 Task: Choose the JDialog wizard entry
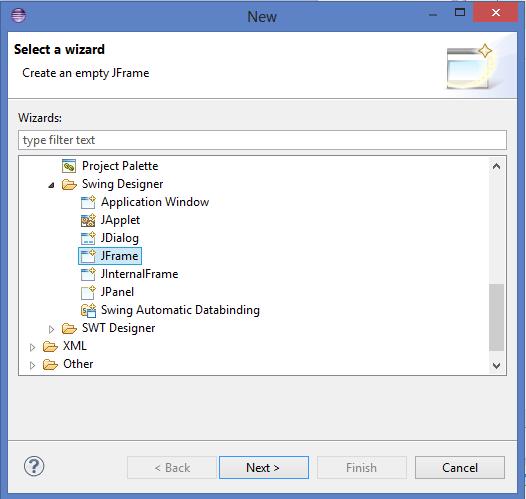click(x=120, y=238)
